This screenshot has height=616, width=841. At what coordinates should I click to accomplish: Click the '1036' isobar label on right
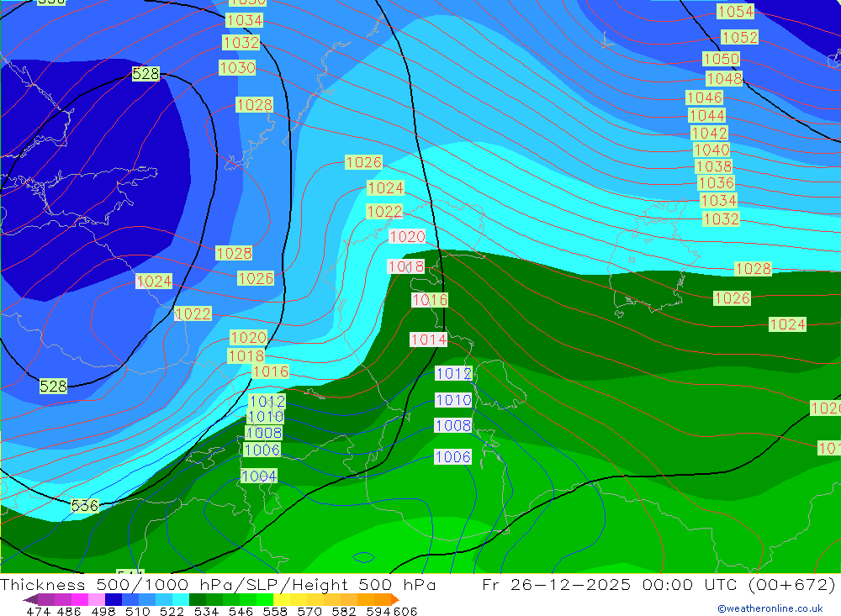tap(716, 183)
